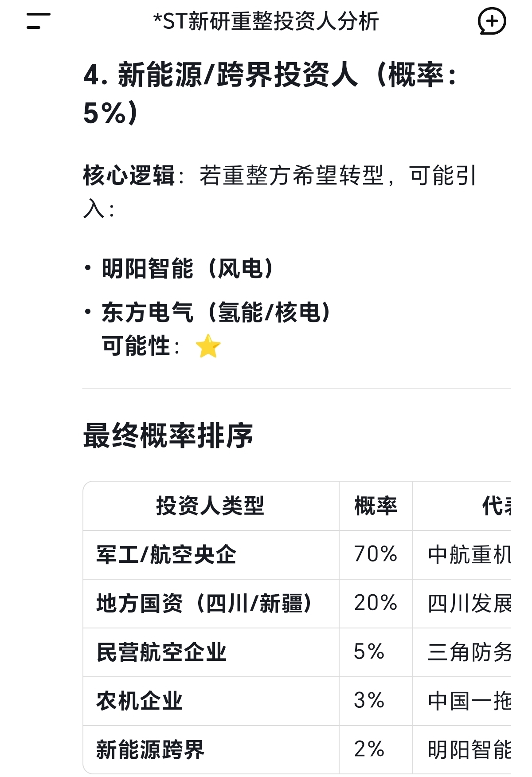The width and height of the screenshot is (532, 777).
Task: Start a new chat with plus icon
Action: pyautogui.click(x=492, y=21)
